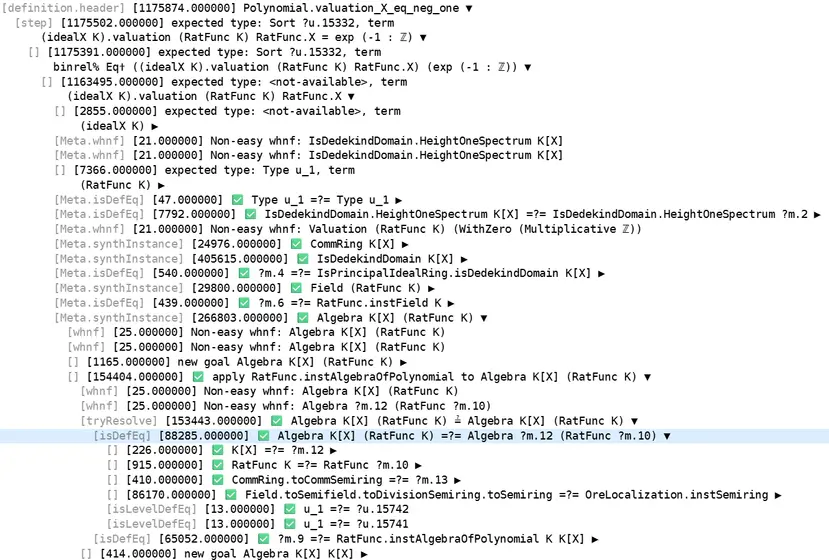Expand the (idealX K) term node
The width and height of the screenshot is (829, 560).
click(x=155, y=126)
